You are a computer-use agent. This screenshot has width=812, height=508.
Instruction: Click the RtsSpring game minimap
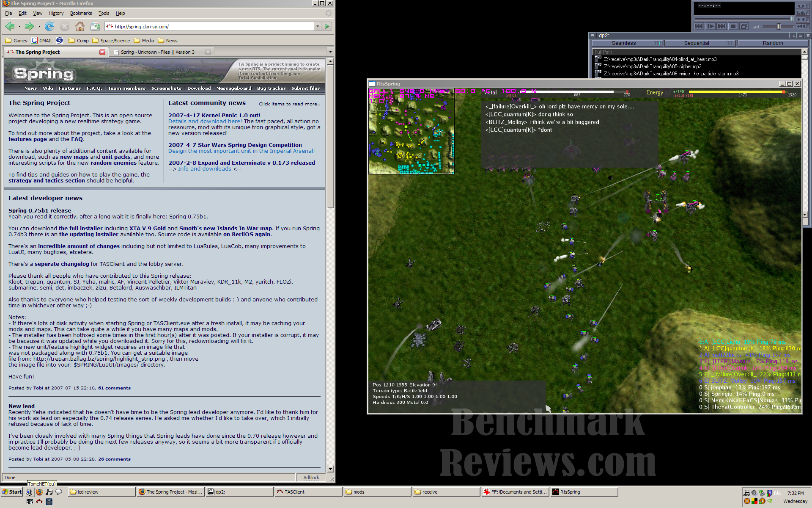(x=411, y=131)
